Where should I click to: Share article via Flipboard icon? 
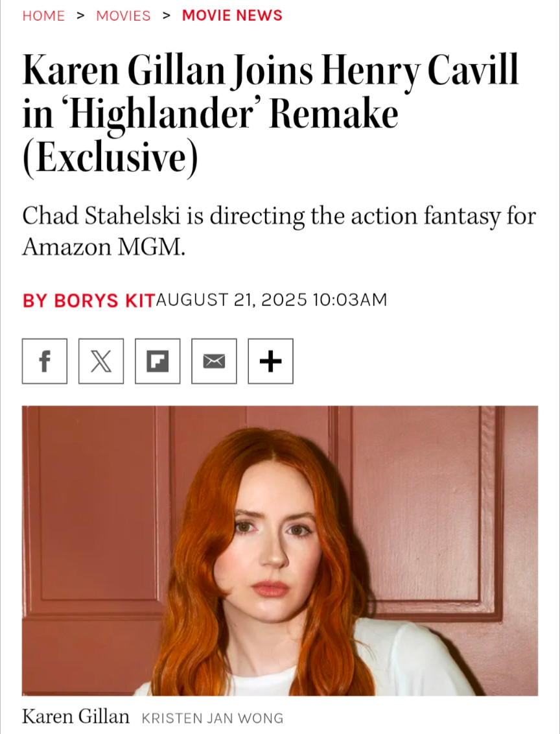point(157,361)
